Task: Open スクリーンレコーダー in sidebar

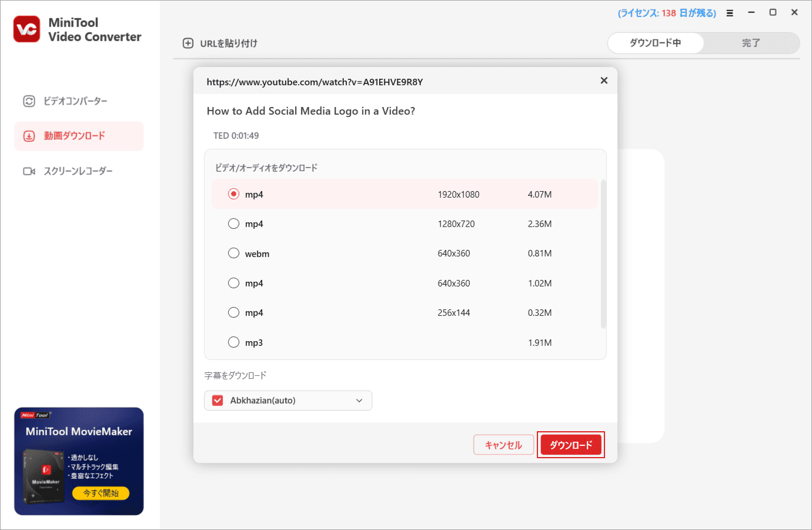Action: click(79, 171)
